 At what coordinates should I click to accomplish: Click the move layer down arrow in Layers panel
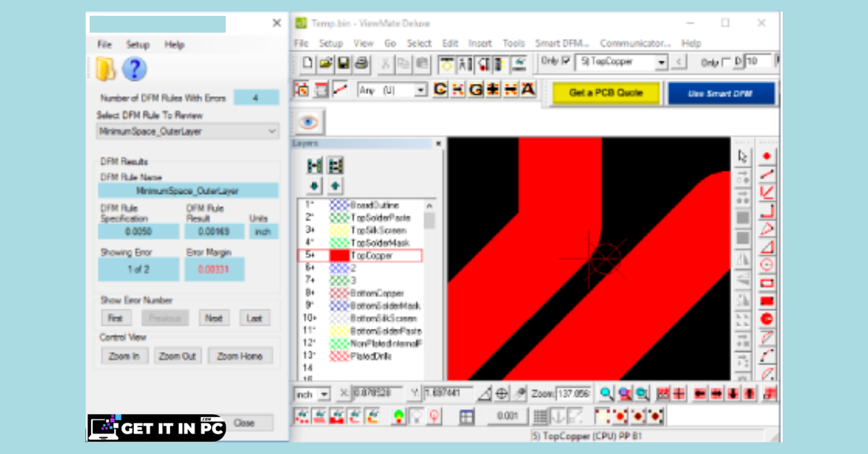315,186
